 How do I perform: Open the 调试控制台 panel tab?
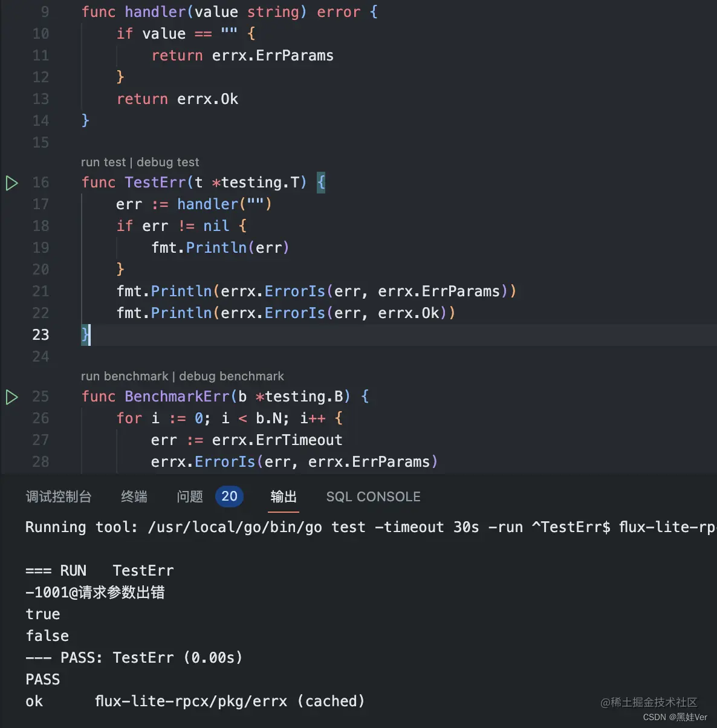pyautogui.click(x=59, y=496)
